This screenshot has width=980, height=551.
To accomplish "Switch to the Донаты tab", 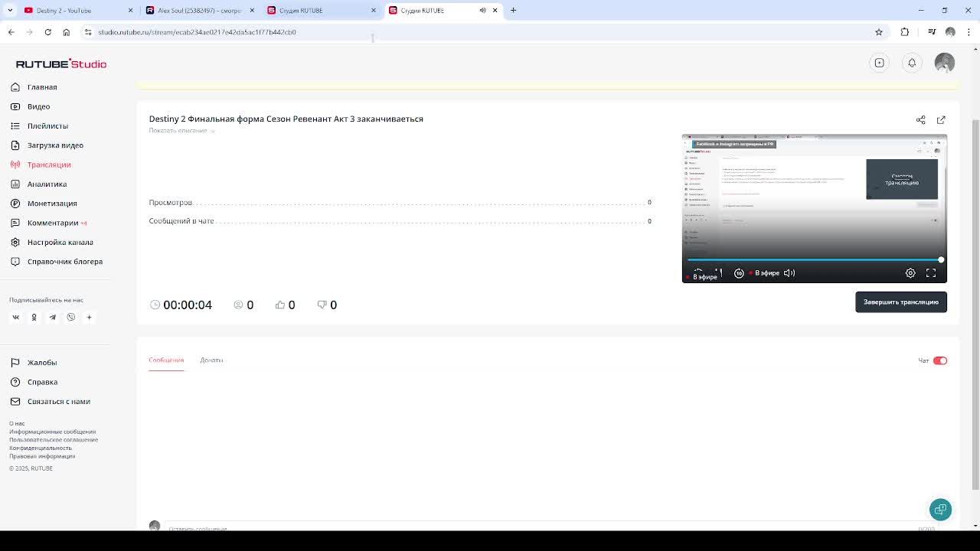I will (211, 360).
